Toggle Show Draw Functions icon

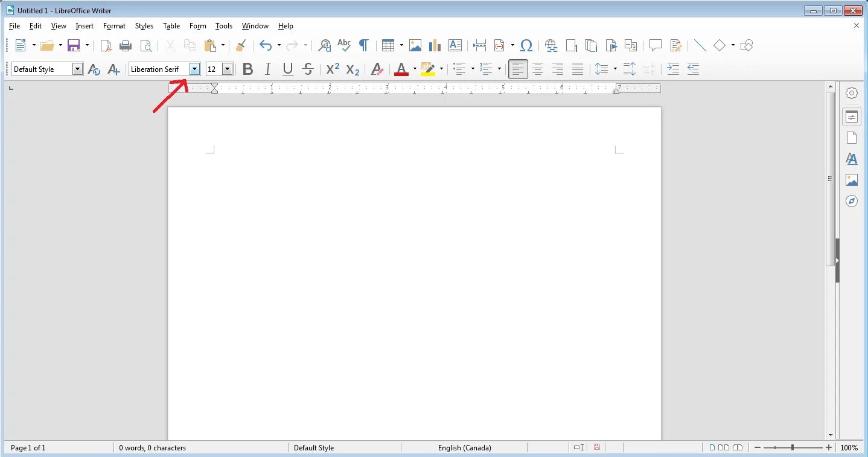pyautogui.click(x=747, y=45)
